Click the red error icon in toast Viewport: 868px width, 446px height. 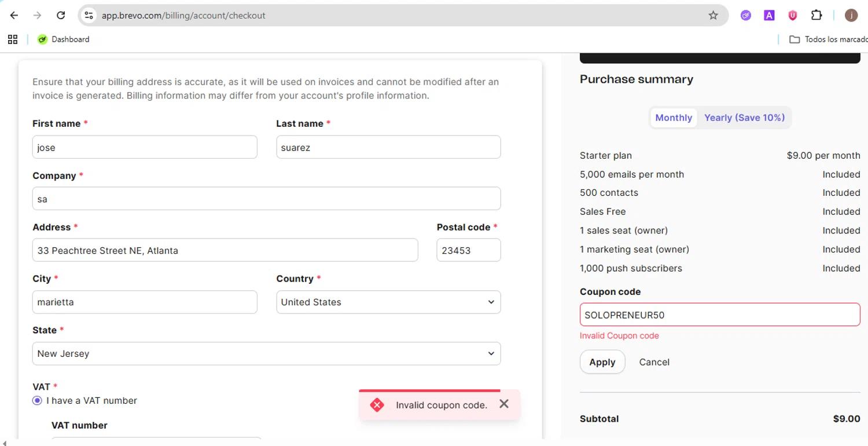(377, 405)
